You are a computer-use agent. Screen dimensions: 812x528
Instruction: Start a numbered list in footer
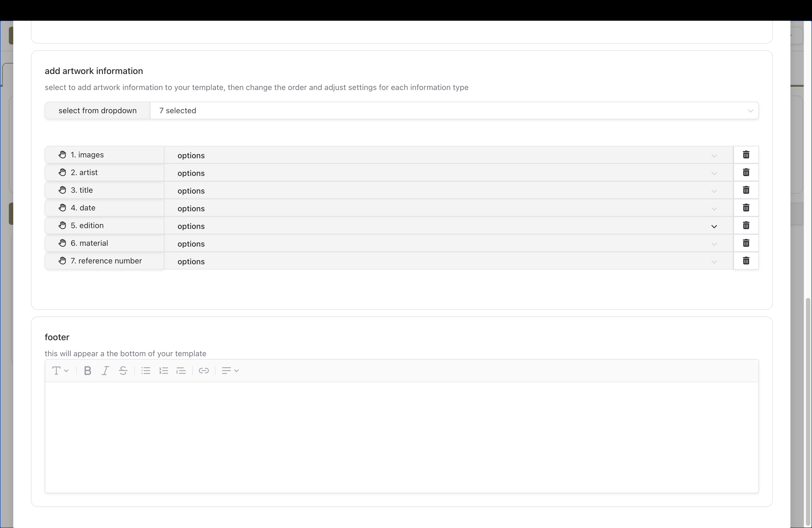click(x=164, y=371)
